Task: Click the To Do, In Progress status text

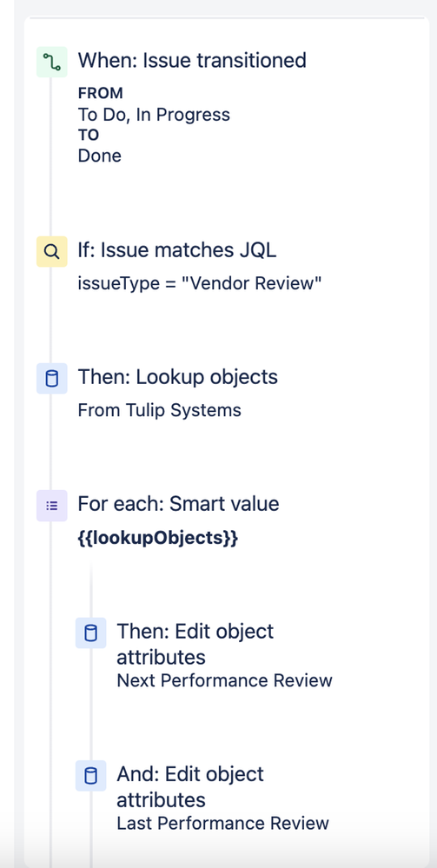Action: [154, 115]
